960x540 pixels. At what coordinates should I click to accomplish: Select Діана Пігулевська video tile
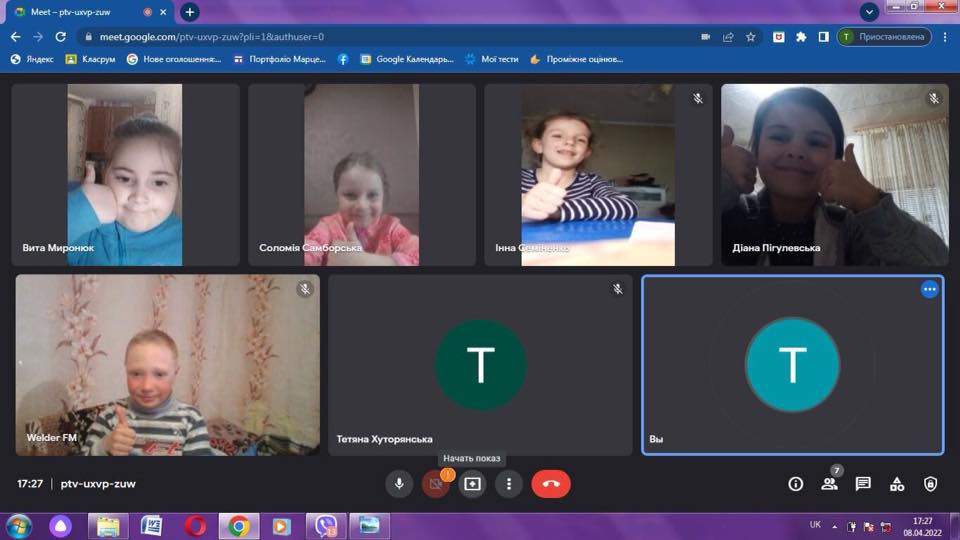(x=834, y=175)
